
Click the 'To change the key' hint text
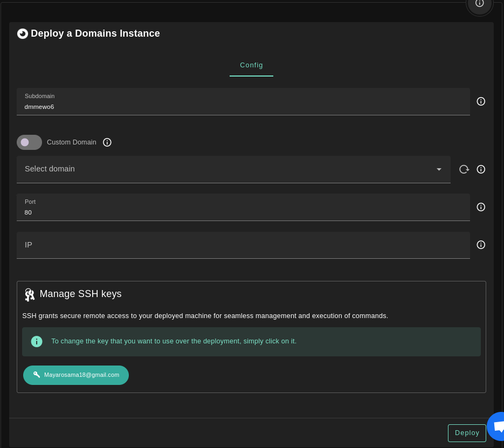pos(174,341)
